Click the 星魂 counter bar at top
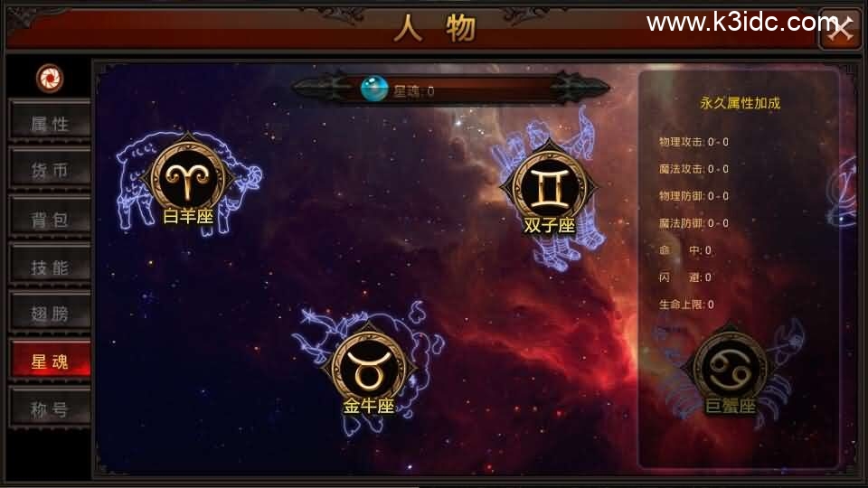This screenshot has height=488, width=868. (451, 89)
